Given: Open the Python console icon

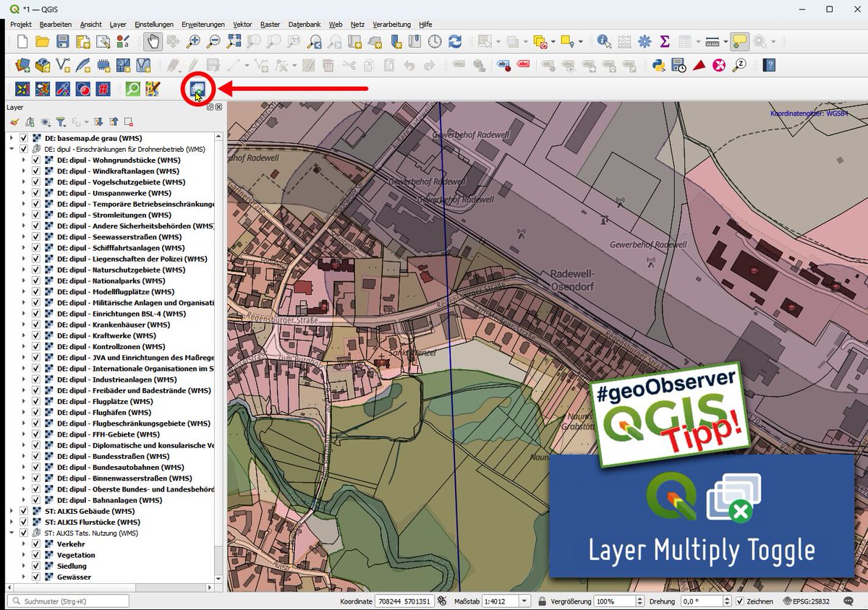Looking at the screenshot, I should pyautogui.click(x=658, y=65).
